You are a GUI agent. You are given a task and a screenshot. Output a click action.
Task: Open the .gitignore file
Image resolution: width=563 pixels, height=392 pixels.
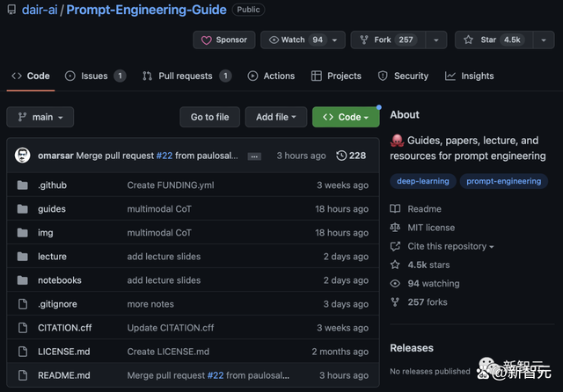[57, 304]
